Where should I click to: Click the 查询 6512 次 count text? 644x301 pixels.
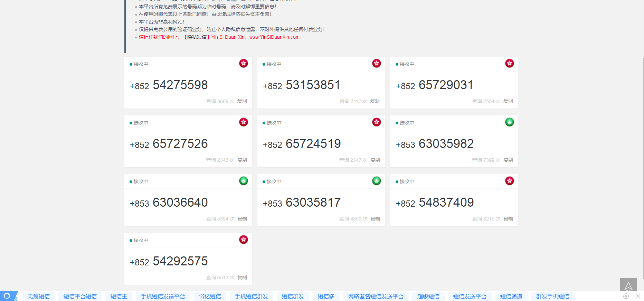[220, 278]
